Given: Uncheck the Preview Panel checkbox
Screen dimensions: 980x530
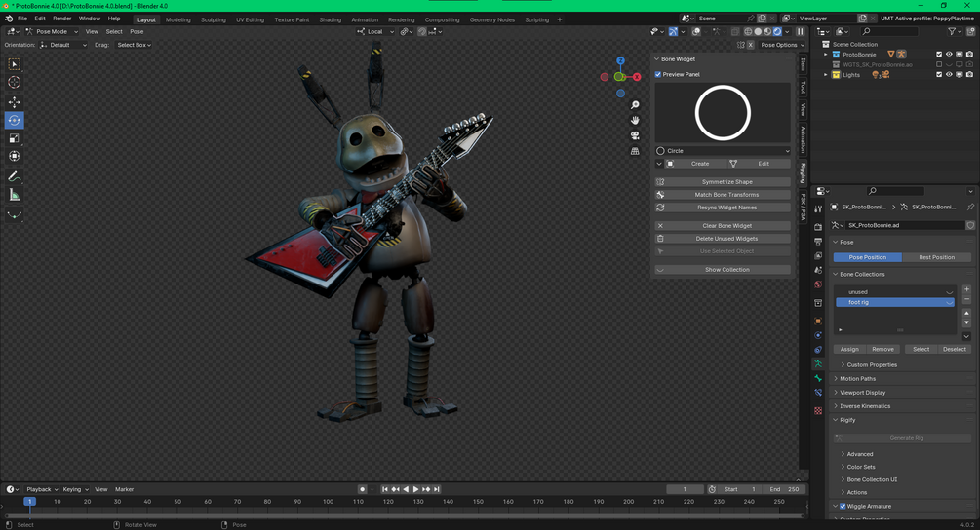Looking at the screenshot, I should (657, 74).
